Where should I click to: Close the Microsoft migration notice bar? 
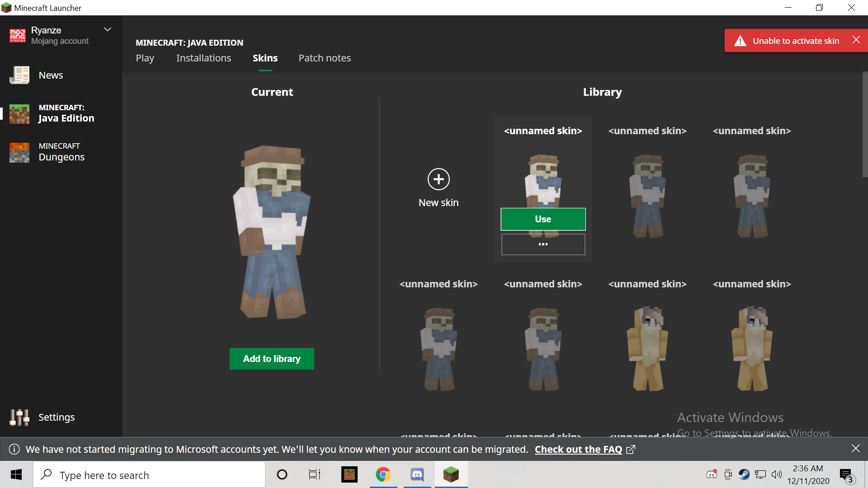tap(855, 448)
